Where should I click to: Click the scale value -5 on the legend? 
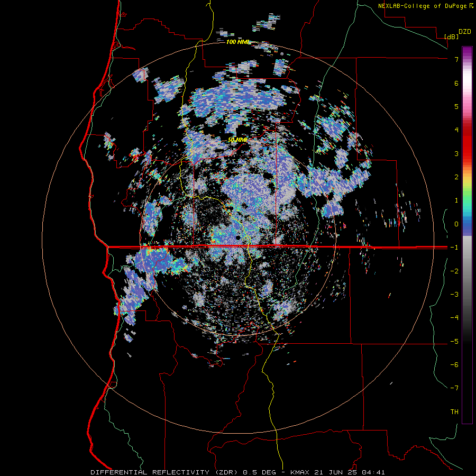click(454, 342)
